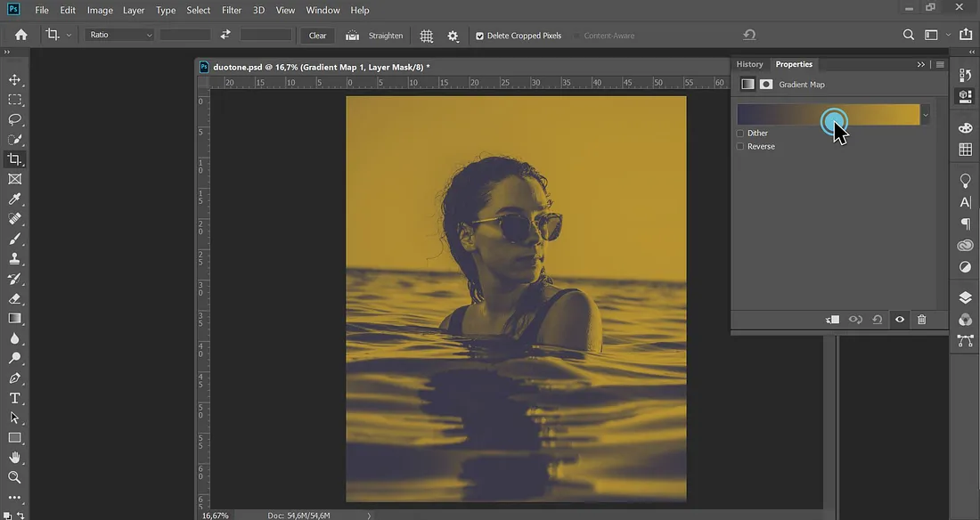This screenshot has height=520, width=980.
Task: Select the Clone Stamp tool
Action: pyautogui.click(x=14, y=259)
